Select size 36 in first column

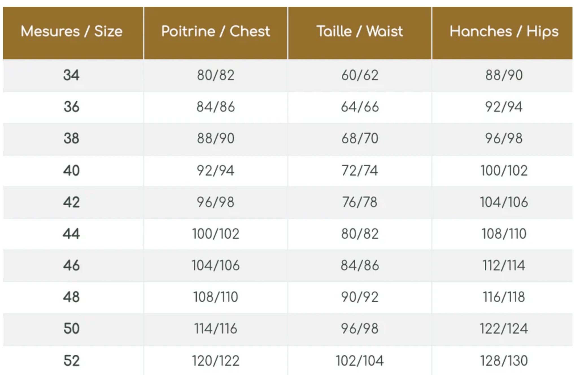pyautogui.click(x=71, y=107)
